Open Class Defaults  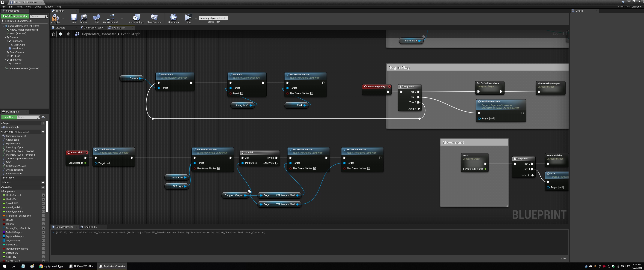[x=154, y=19]
